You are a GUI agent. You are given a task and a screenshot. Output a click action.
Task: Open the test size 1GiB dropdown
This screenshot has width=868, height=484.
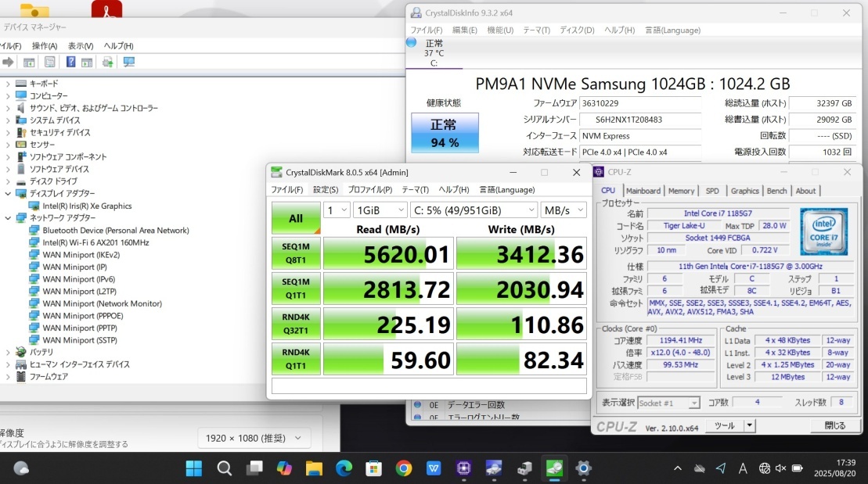(x=379, y=210)
